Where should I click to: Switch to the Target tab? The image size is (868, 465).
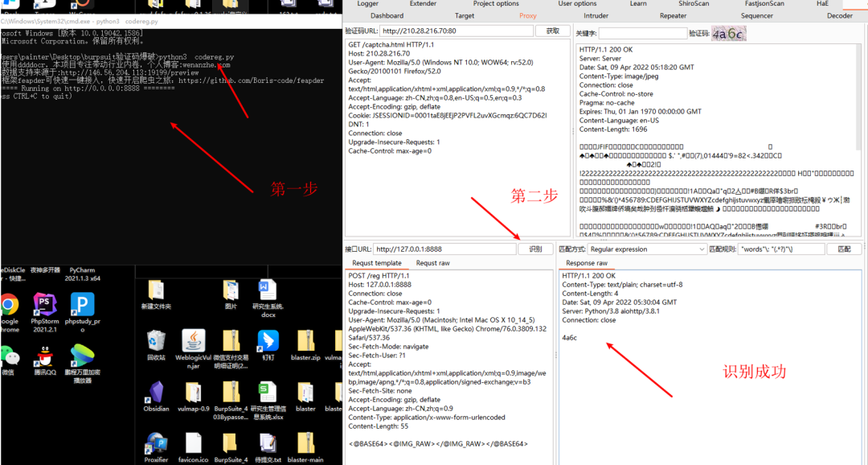465,15
